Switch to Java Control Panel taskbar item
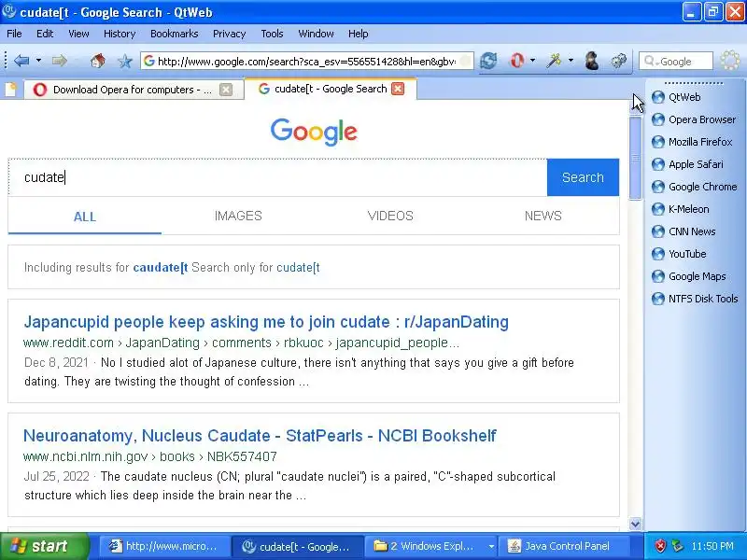Screen dimensions: 747x560 pos(563,546)
